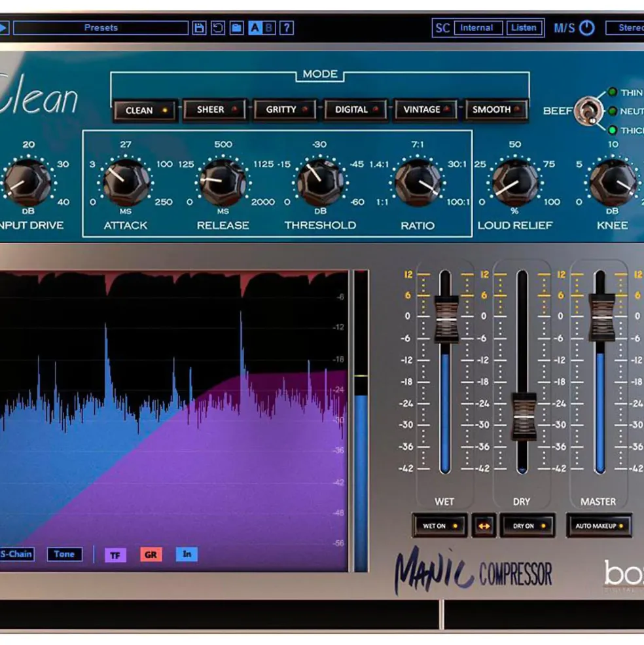Click the sidechain Listen button
The width and height of the screenshot is (644, 645).
pyautogui.click(x=524, y=28)
